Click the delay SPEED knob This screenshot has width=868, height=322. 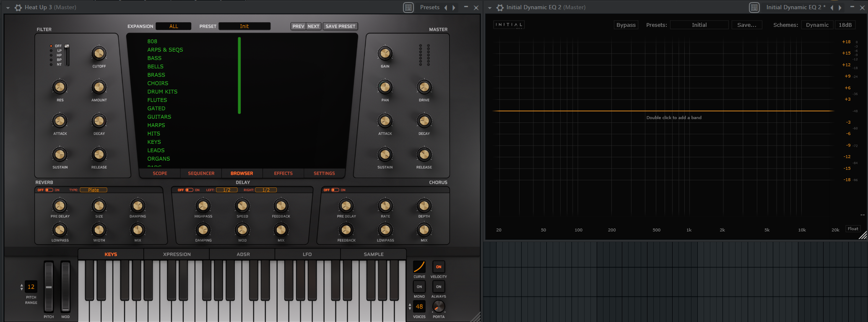coord(242,205)
